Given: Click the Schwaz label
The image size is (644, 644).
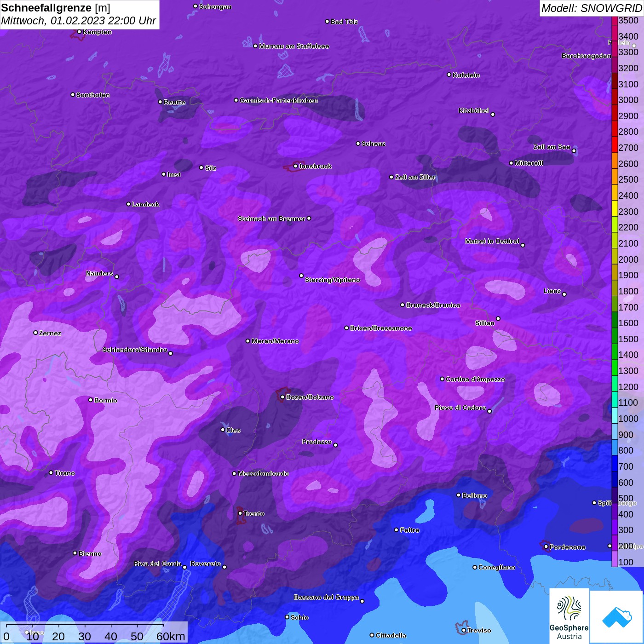Looking at the screenshot, I should click(374, 144).
